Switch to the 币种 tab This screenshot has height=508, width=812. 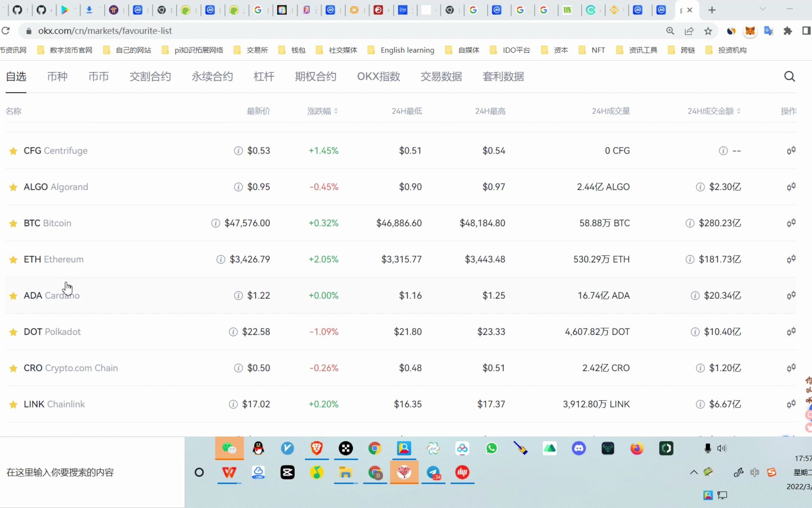click(57, 77)
